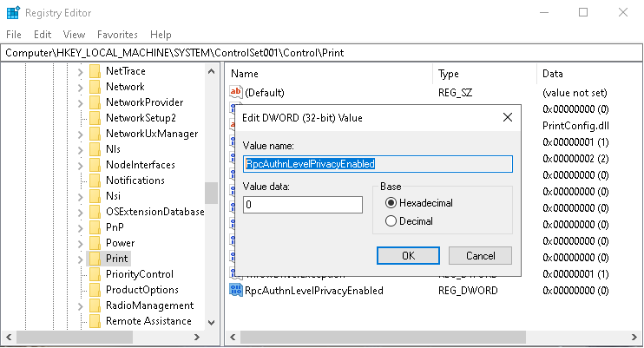Click the OSExtensionDatabase folder icon
Screen dimensions: 644x348
click(95, 212)
